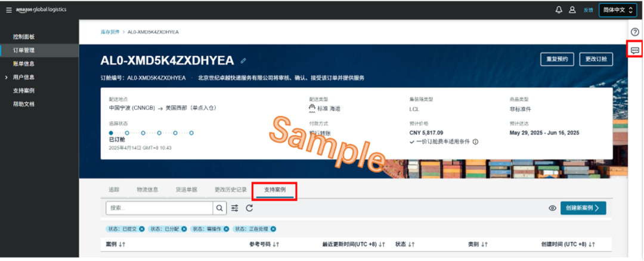
Task: Focus the 搜索 input field
Action: click(x=159, y=208)
